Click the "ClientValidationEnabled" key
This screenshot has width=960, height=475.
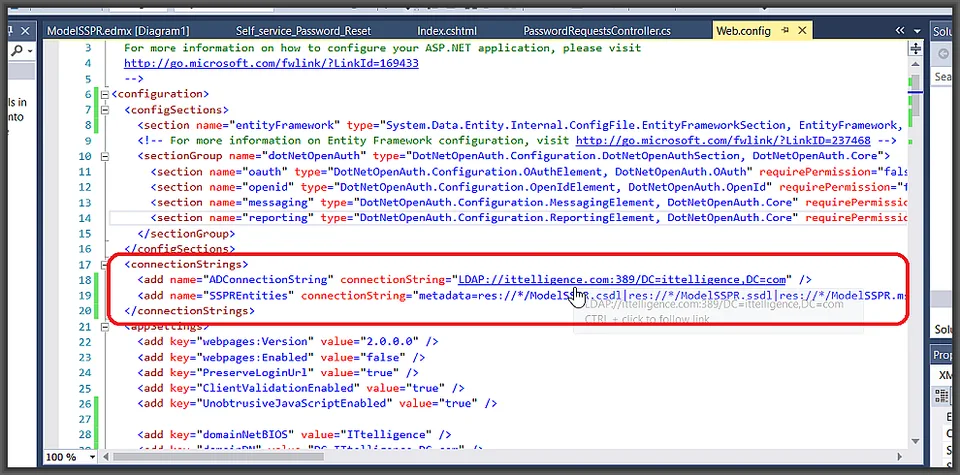[x=279, y=387]
